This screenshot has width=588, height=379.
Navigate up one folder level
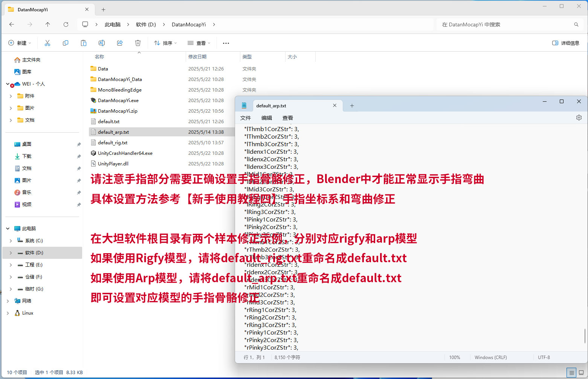coord(48,24)
